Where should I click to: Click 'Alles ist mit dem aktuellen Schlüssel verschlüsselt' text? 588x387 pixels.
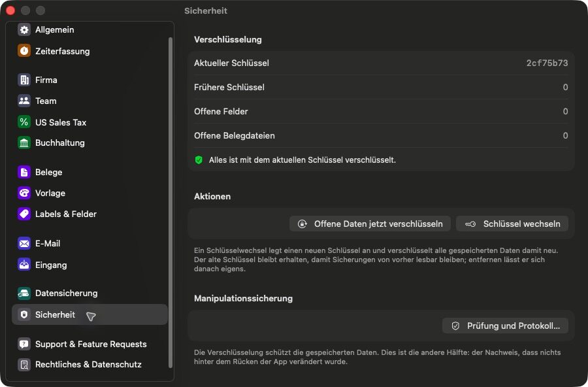pos(302,160)
